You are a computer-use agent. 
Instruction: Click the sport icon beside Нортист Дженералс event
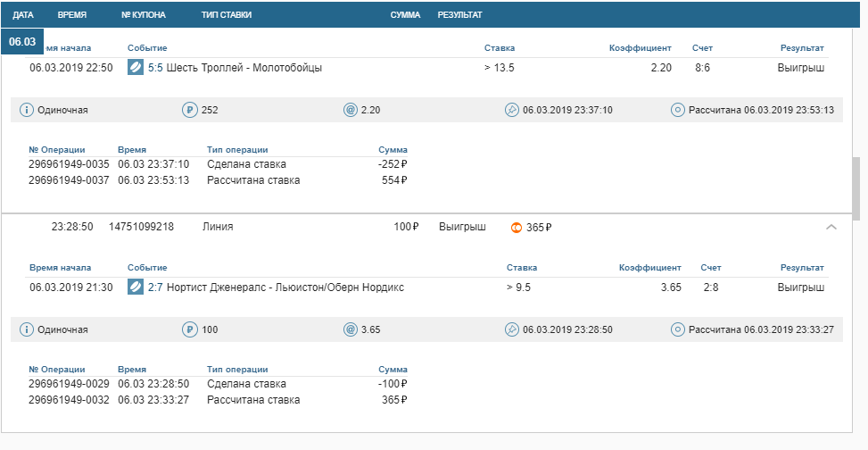coord(136,287)
